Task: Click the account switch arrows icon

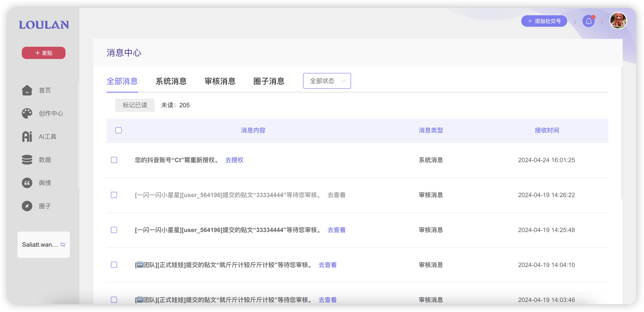Action: (63, 244)
